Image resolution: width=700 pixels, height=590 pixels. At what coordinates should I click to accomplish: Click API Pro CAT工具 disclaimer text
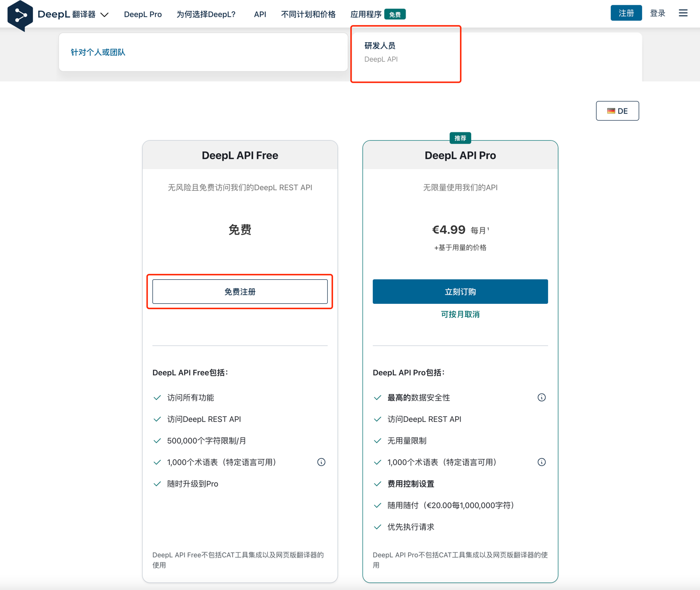click(x=460, y=560)
